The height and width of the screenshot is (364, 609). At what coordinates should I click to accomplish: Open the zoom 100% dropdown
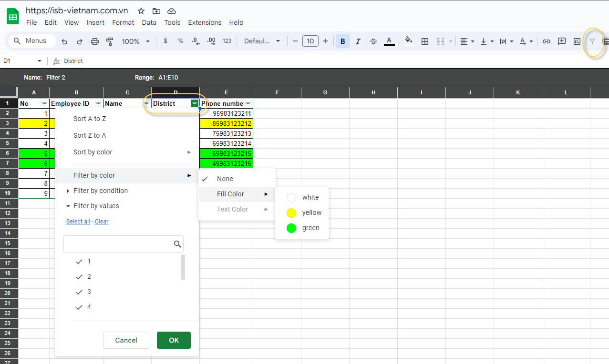click(135, 41)
